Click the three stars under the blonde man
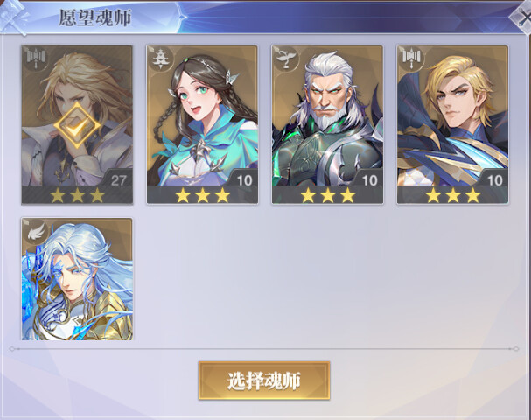The height and width of the screenshot is (420, 531). coord(453,195)
